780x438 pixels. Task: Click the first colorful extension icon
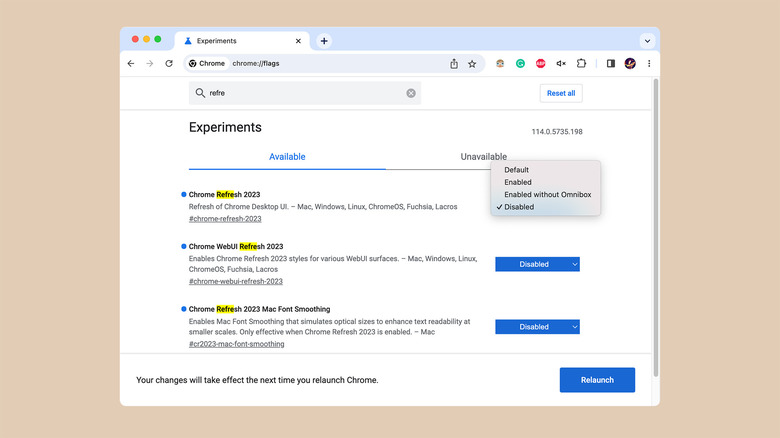tap(500, 64)
